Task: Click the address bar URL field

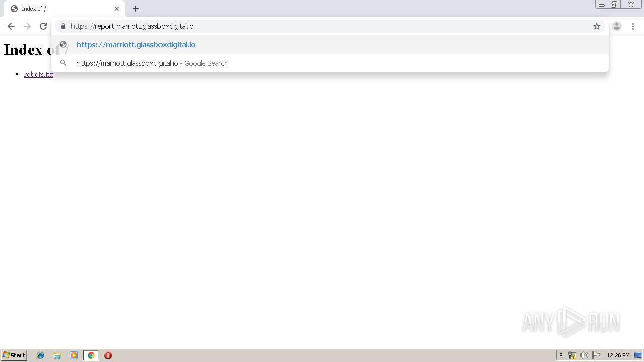Action: (x=330, y=26)
